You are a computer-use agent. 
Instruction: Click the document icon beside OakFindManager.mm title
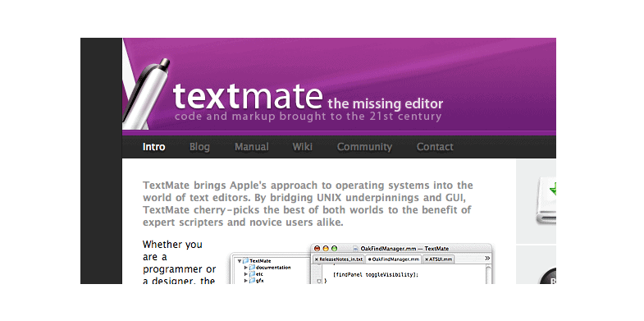[356, 249]
